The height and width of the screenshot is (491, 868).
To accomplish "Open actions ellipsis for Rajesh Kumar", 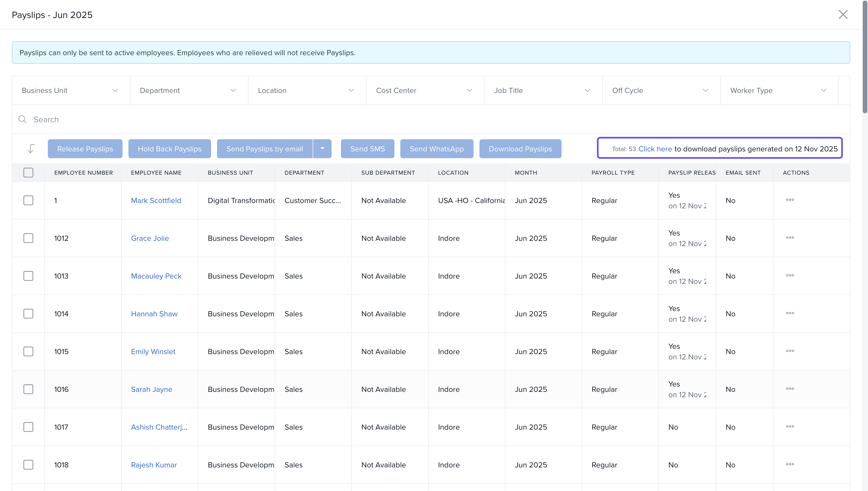I will point(789,464).
